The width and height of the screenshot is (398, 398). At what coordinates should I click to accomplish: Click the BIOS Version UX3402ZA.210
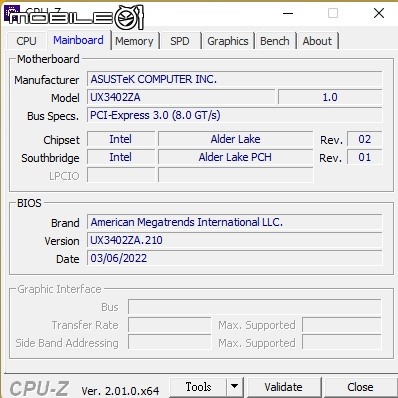[235, 240]
